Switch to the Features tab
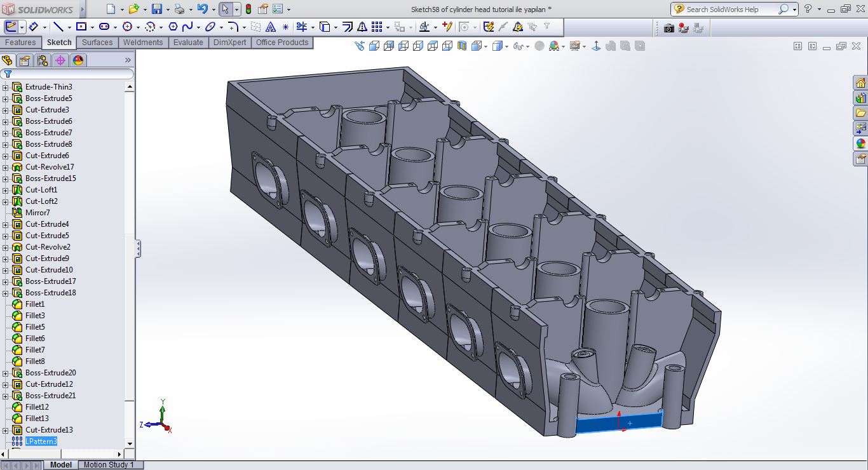Screen dimensions: 868x470 click(20, 43)
